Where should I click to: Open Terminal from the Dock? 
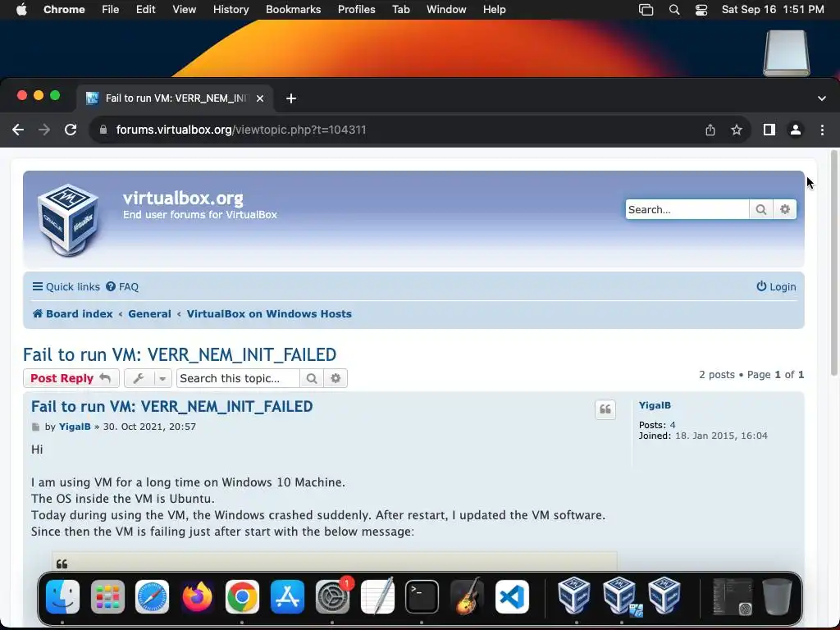click(422, 597)
